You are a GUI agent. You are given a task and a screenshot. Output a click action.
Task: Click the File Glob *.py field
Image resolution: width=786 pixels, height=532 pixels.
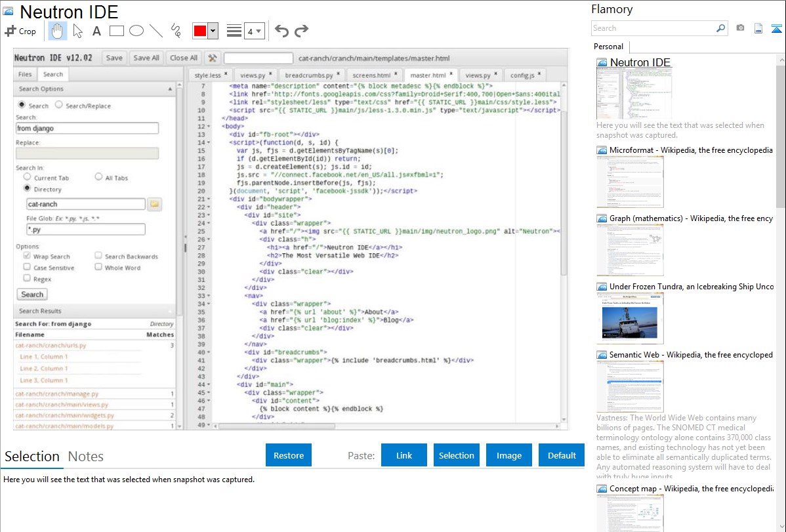click(86, 229)
